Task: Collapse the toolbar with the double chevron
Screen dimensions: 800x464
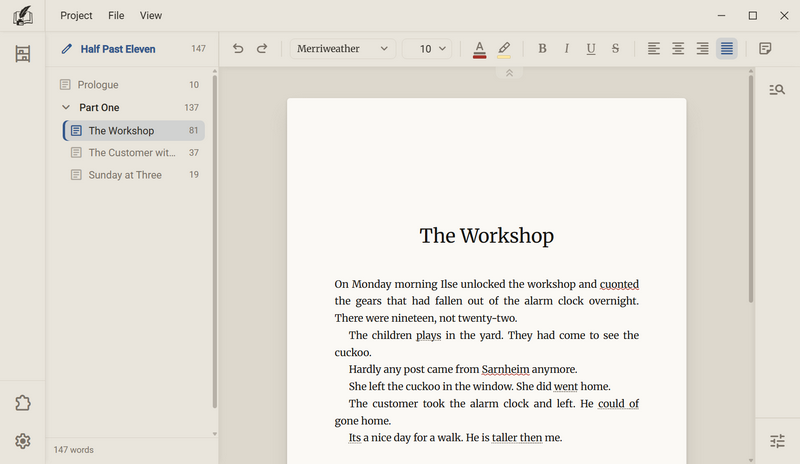Action: (509, 73)
